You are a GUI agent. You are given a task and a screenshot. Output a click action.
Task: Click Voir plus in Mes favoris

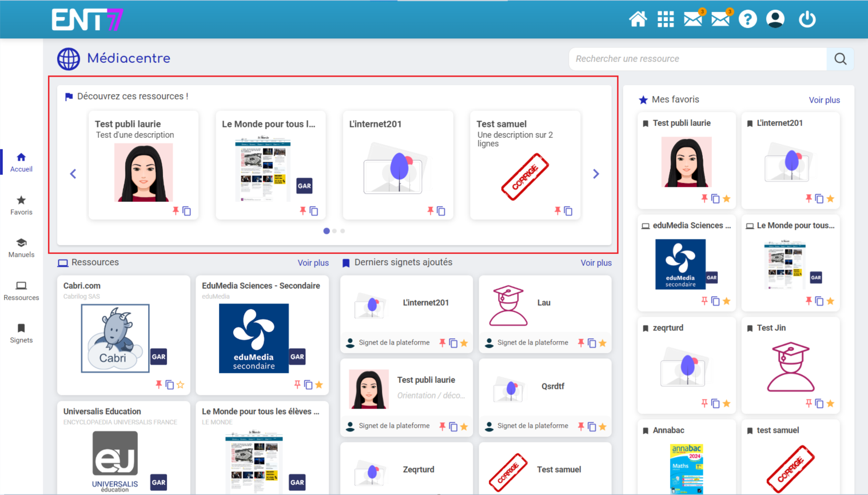point(824,100)
